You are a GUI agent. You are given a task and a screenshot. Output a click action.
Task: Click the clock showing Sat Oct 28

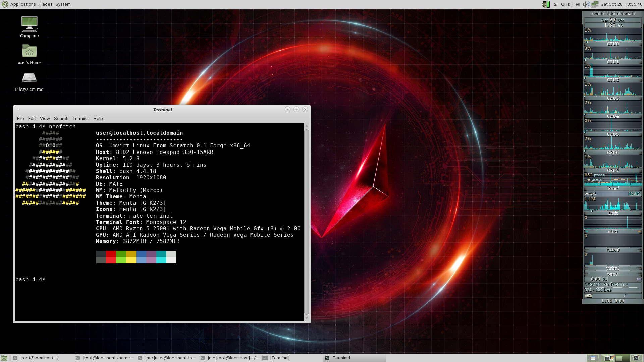[x=621, y=4]
